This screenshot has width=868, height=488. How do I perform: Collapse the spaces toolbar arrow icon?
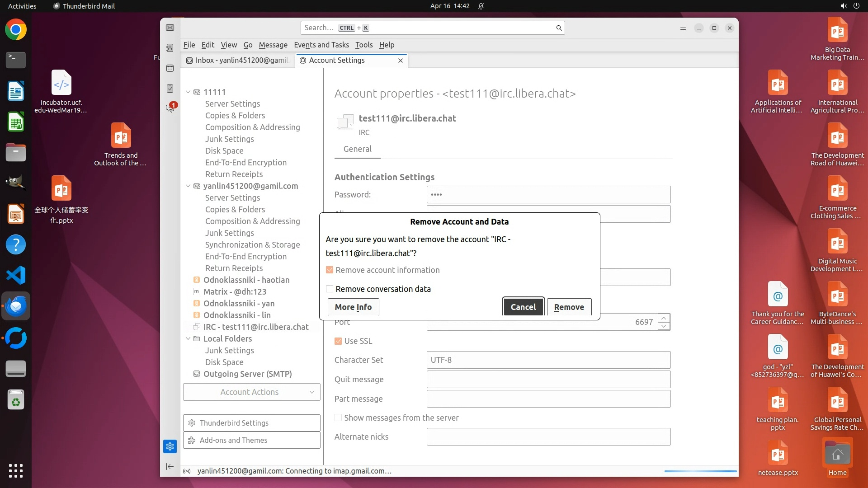(170, 466)
